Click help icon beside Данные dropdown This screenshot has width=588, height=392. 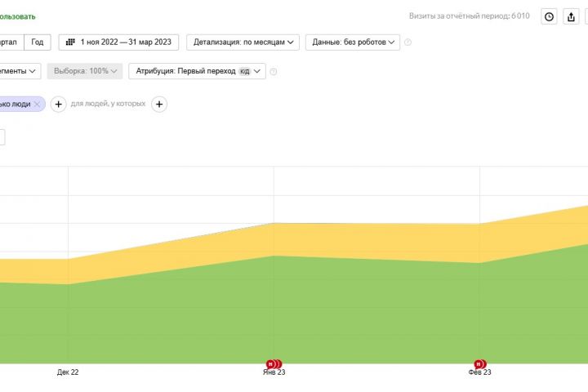(408, 42)
